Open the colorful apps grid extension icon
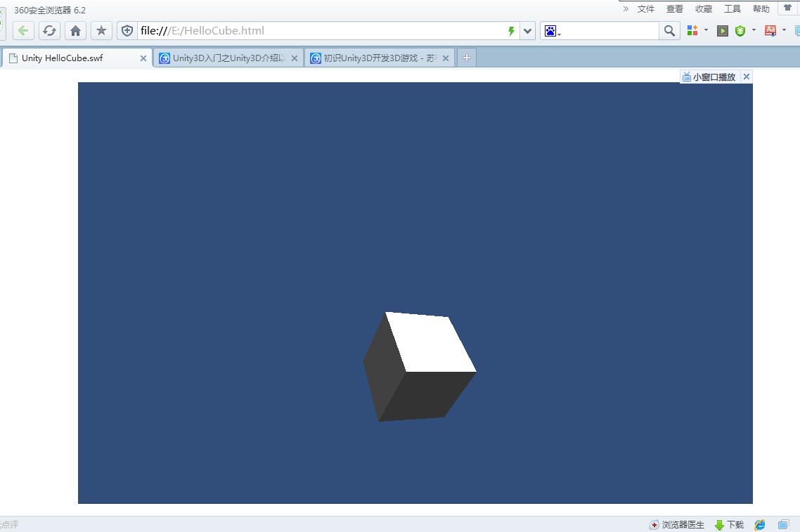 (692, 31)
